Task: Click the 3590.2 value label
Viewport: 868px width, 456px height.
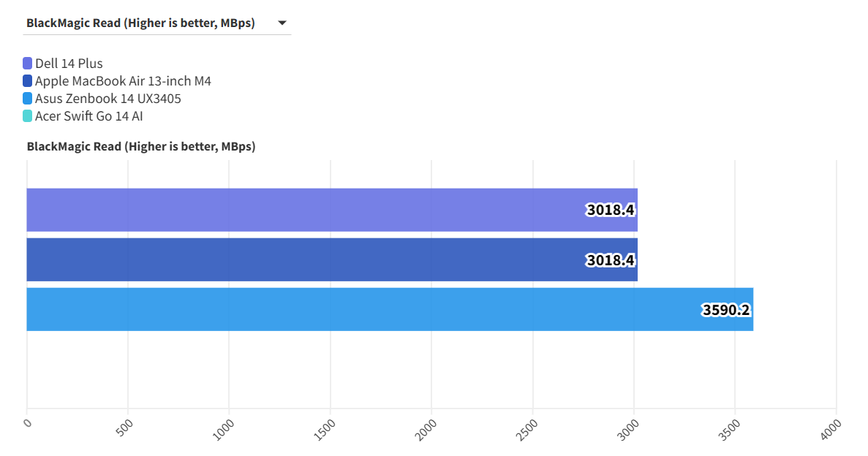Action: coord(726,310)
